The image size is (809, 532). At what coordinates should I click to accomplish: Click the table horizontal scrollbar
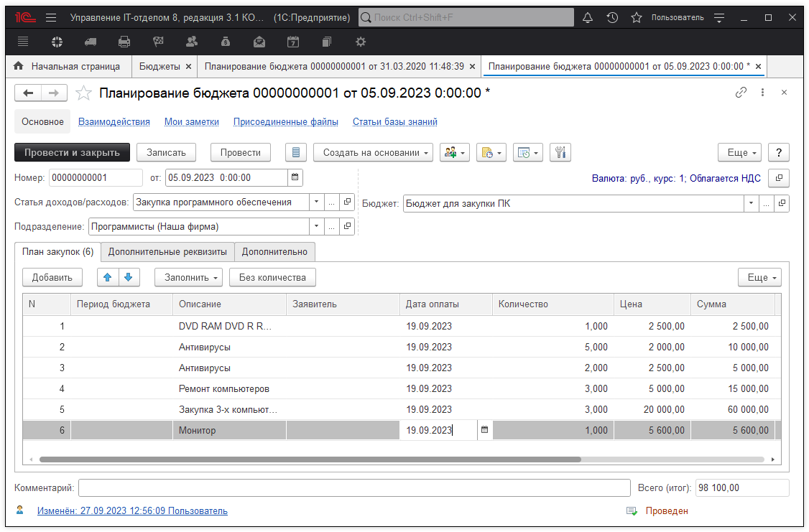309,459
